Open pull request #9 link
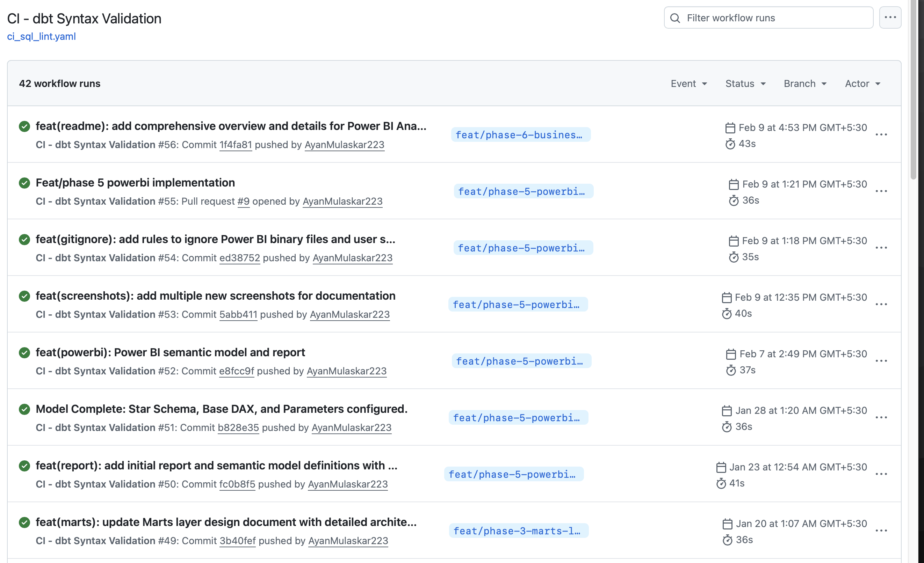924x563 pixels. coord(243,201)
